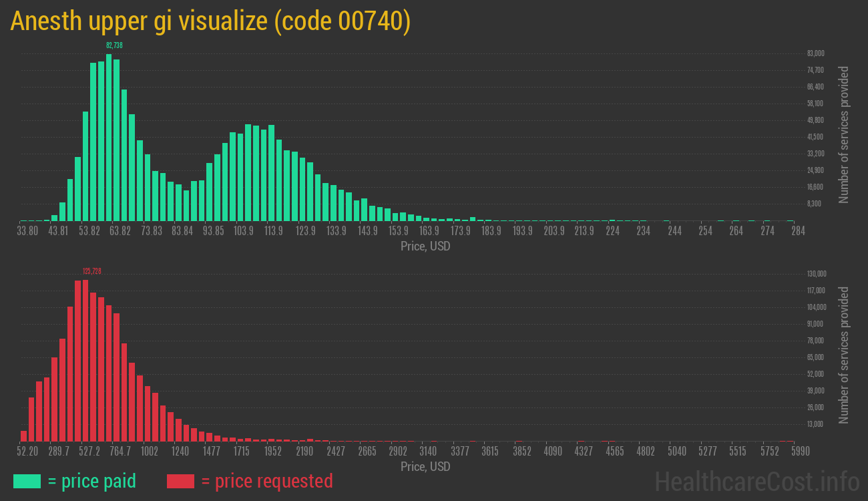Click the peak value label 82,738
Screen dimensions: 868x501
pos(114,45)
